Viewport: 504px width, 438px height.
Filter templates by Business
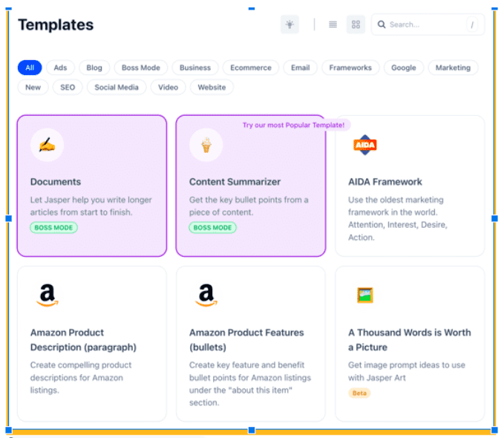[x=195, y=68]
